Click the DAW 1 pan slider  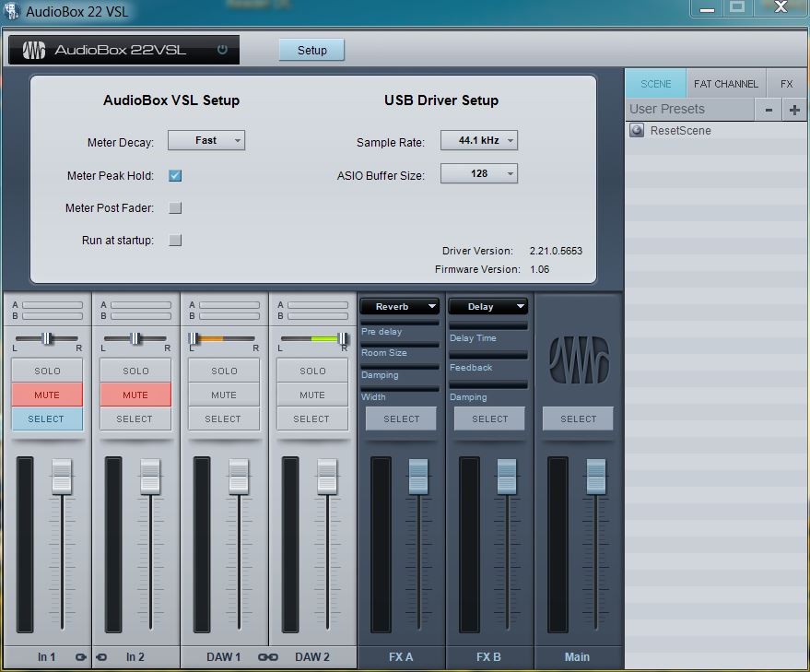[224, 338]
